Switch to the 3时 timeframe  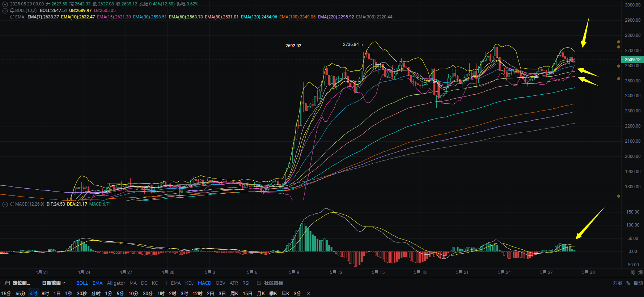(185, 293)
